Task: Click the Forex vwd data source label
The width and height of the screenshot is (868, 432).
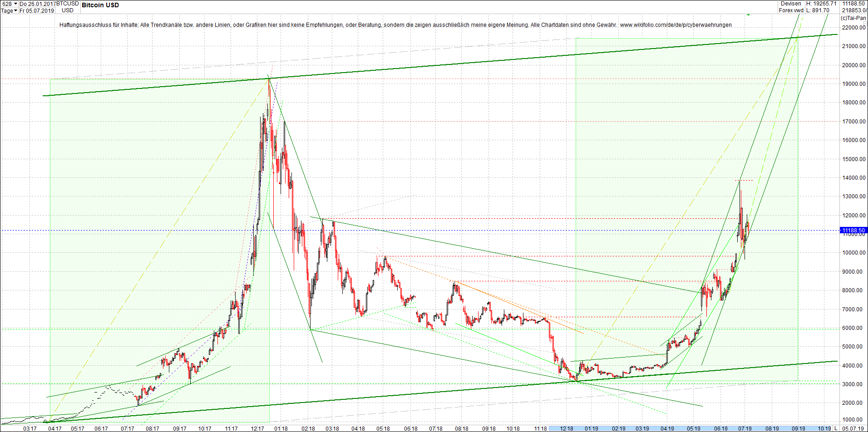Action: click(x=790, y=10)
